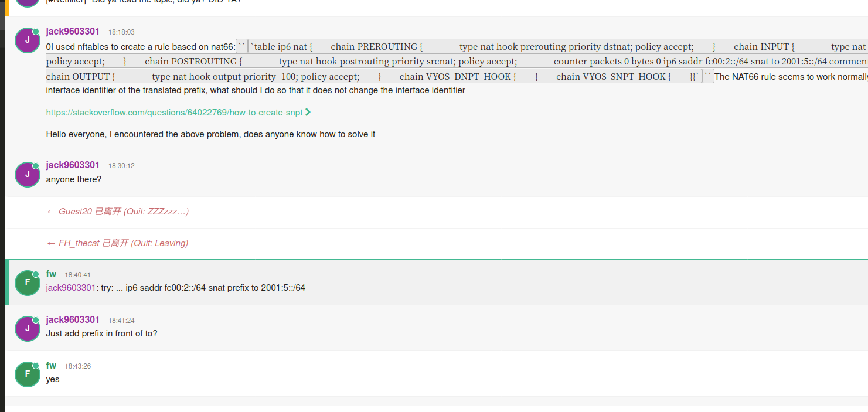The image size is (868, 412).
Task: Click the 18:18:03 timestamp
Action: tap(121, 32)
